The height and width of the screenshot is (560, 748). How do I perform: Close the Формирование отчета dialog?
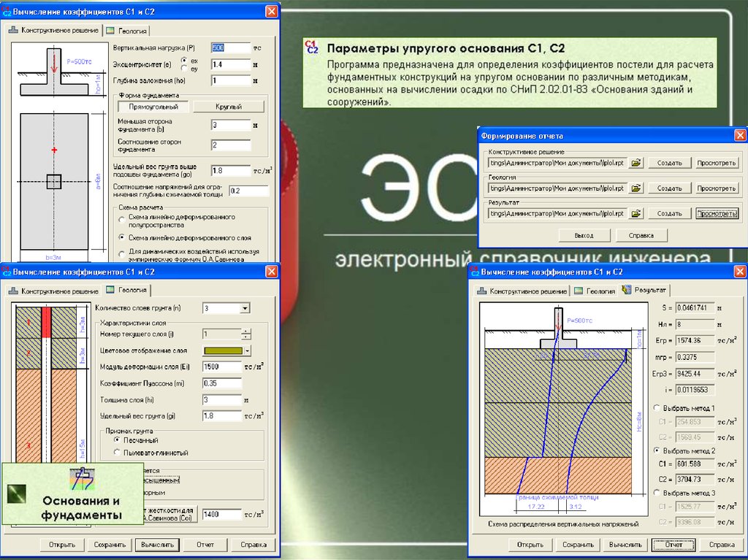point(739,136)
